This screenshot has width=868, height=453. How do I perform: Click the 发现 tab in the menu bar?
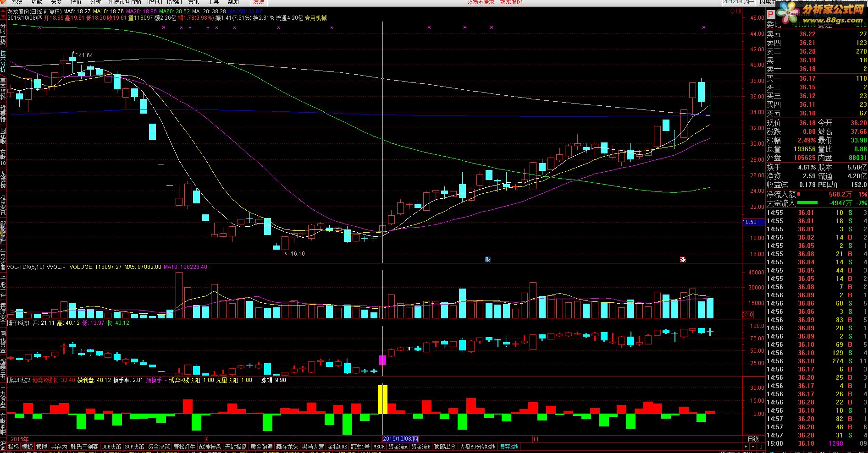pyautogui.click(x=258, y=2)
